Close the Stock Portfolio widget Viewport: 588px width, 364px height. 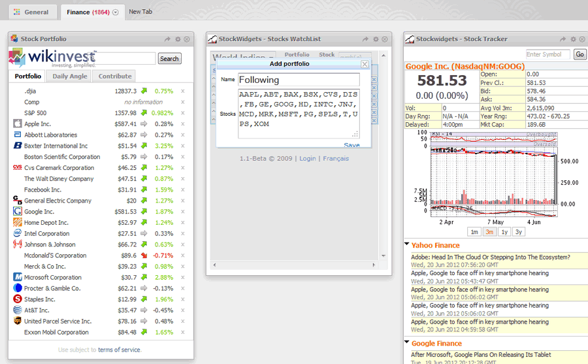click(187, 39)
